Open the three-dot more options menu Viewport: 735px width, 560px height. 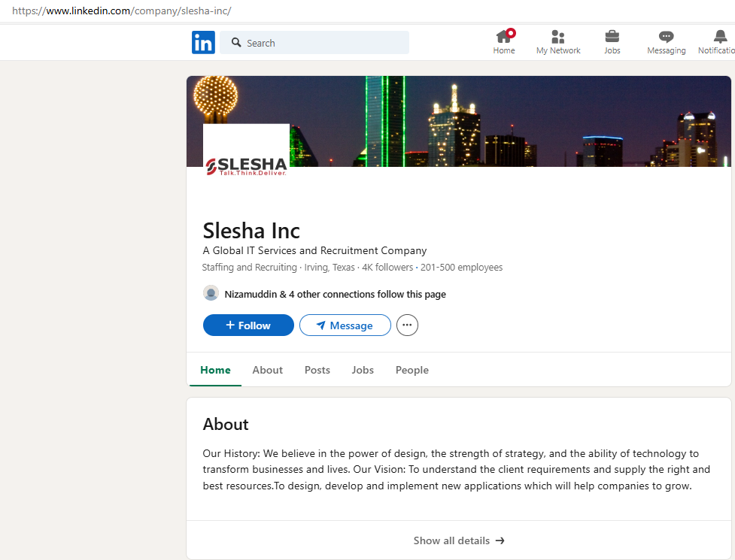click(x=407, y=325)
